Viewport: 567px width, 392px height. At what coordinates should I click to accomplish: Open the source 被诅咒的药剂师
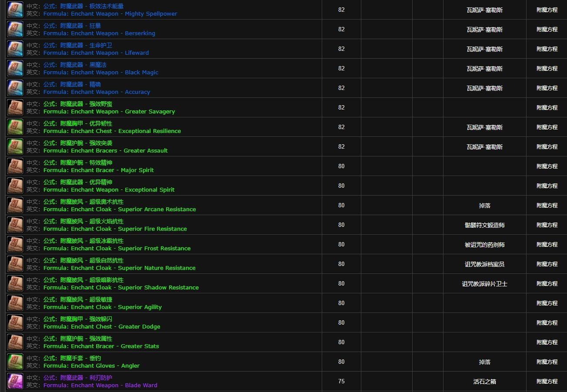pyautogui.click(x=484, y=245)
